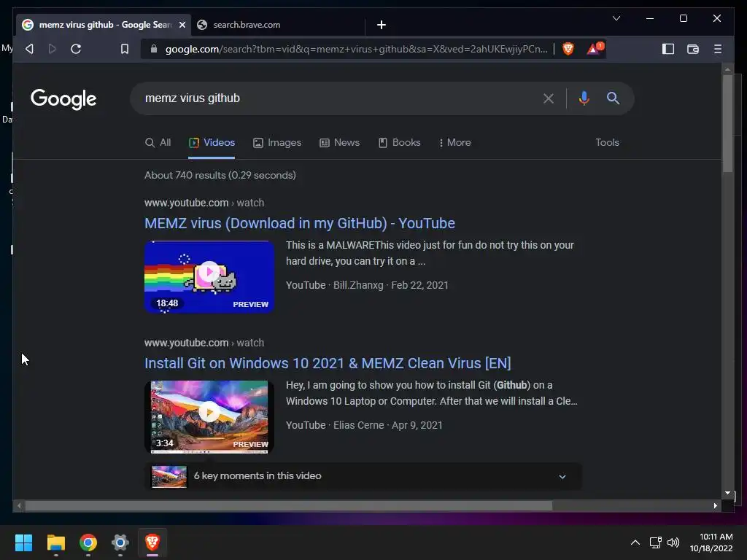Submit search with magnifying glass icon

(613, 98)
